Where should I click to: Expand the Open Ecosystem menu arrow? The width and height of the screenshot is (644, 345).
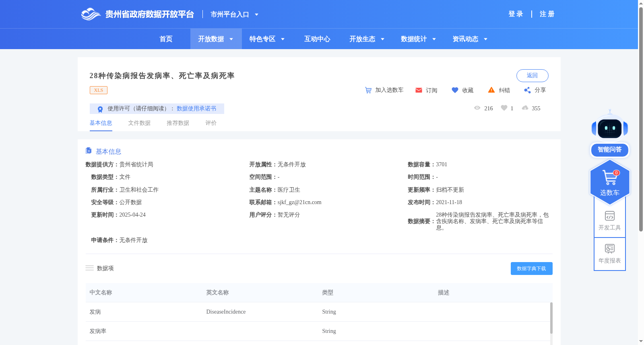(382, 39)
